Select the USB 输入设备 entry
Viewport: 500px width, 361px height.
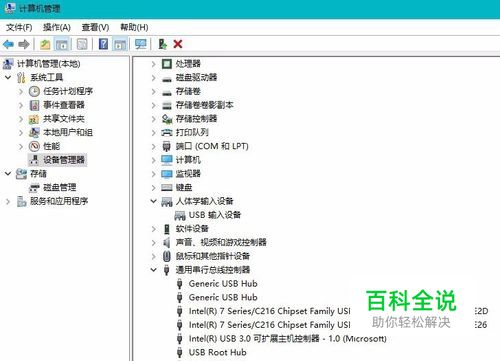pyautogui.click(x=215, y=215)
